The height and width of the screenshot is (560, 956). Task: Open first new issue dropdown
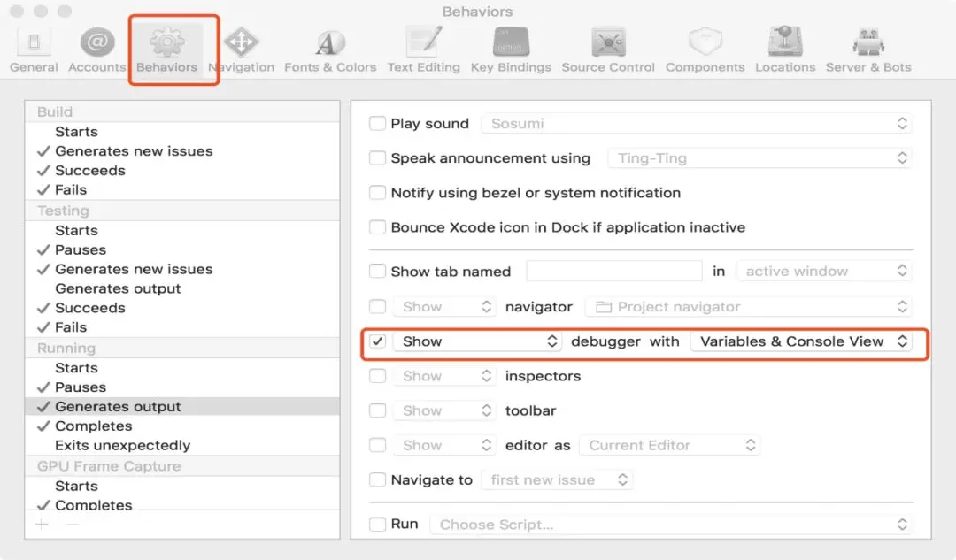click(x=557, y=480)
